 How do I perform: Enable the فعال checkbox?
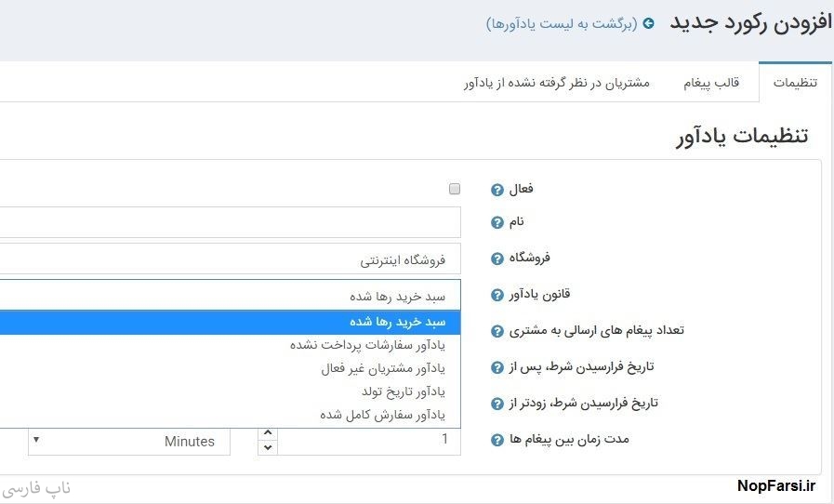coord(455,189)
